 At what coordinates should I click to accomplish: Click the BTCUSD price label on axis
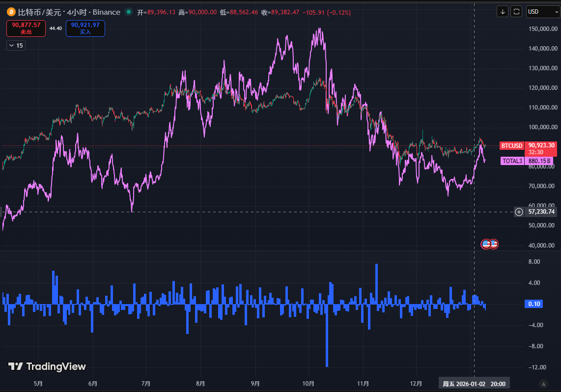coord(511,145)
